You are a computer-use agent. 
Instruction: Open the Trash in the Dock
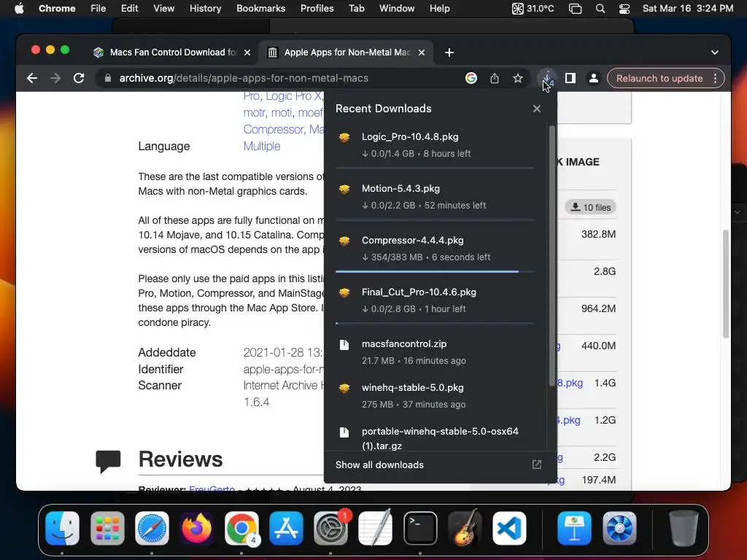pyautogui.click(x=683, y=529)
